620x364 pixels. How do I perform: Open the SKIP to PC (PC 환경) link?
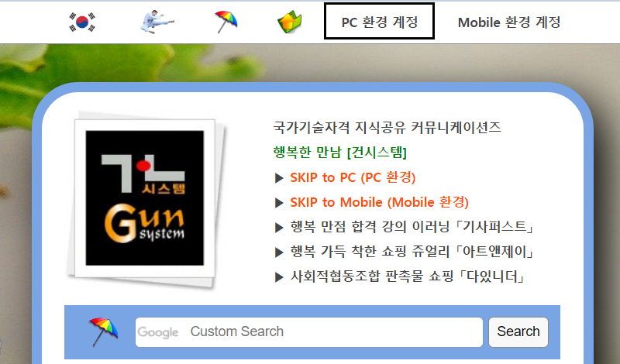[353, 177]
